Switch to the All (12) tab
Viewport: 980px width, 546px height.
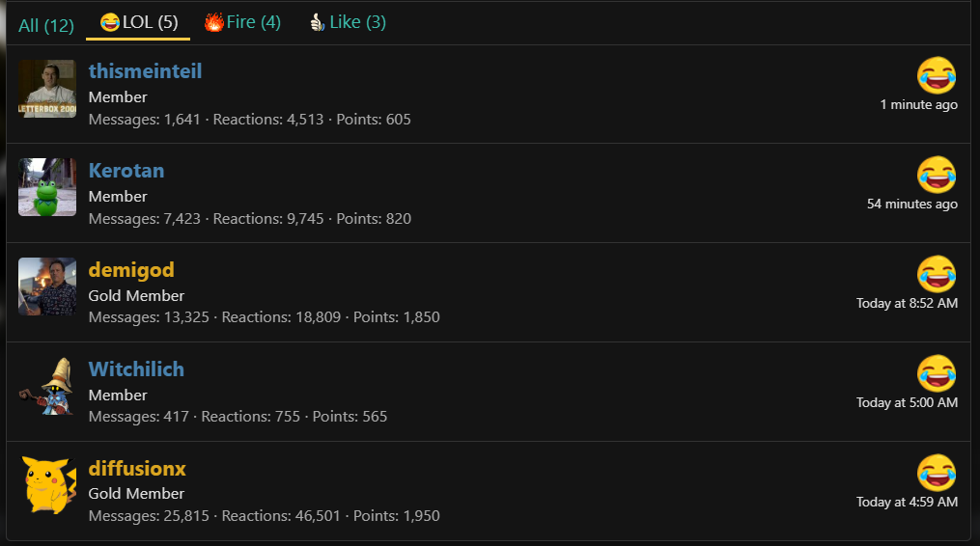point(46,25)
